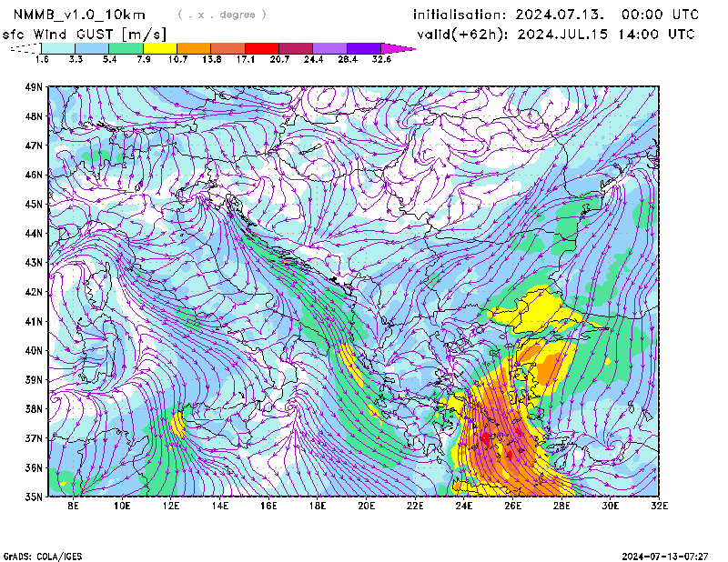The width and height of the screenshot is (728, 562).
Task: Click the 20E longitude axis label
Action: coord(367,507)
